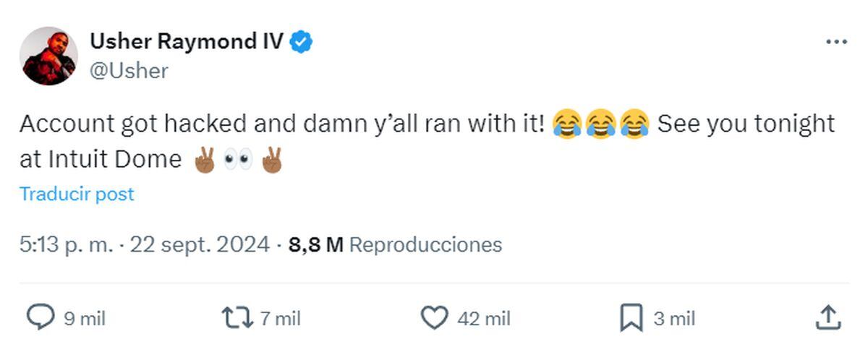The height and width of the screenshot is (347, 868).
Task: Like the post with heart icon
Action: point(434,317)
